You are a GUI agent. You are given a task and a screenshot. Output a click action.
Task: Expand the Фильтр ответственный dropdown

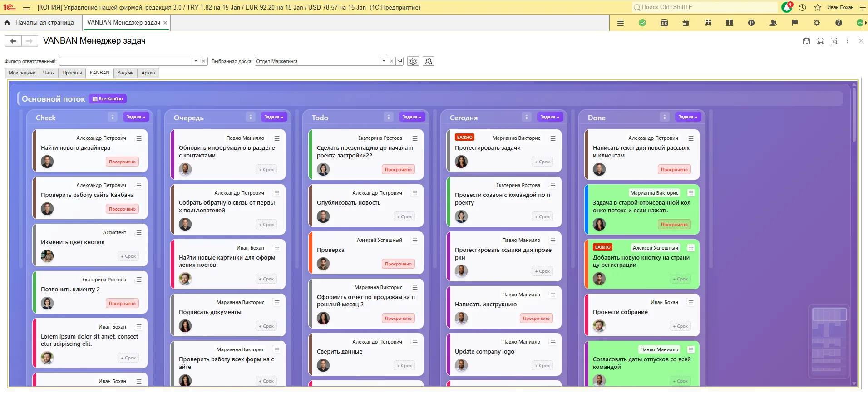coord(196,61)
